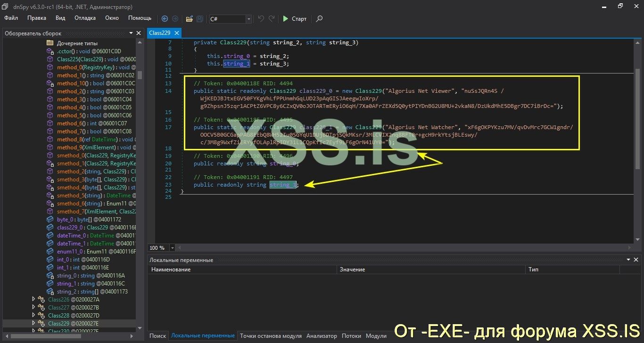Switch to the Точки останова модуля tab
The image size is (644, 343).
[270, 336]
